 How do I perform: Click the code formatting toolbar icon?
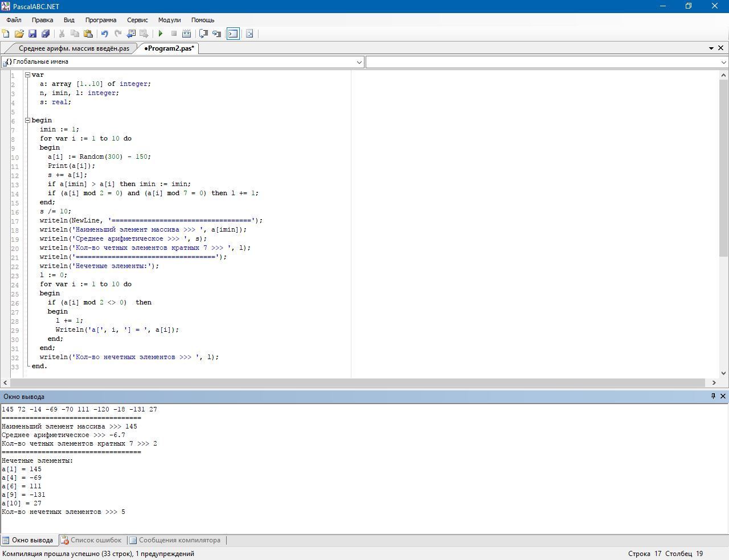coord(249,34)
